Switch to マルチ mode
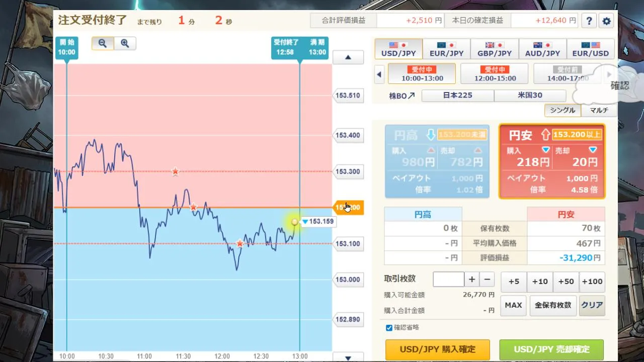644x362 pixels. [599, 110]
